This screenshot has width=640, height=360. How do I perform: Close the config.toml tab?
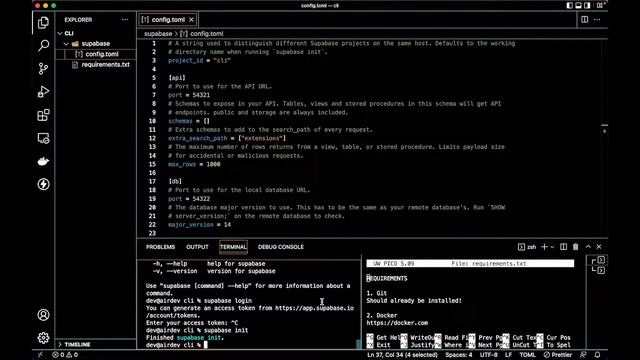tap(191, 20)
